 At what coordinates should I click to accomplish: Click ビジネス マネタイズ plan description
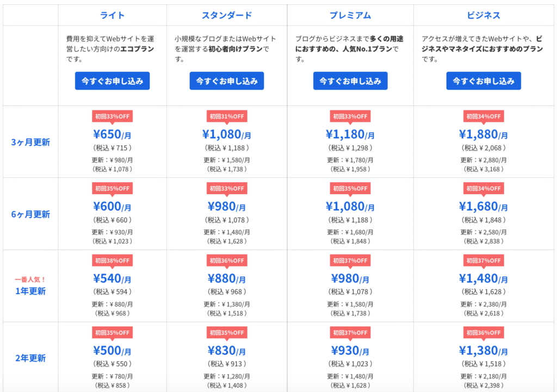[482, 49]
